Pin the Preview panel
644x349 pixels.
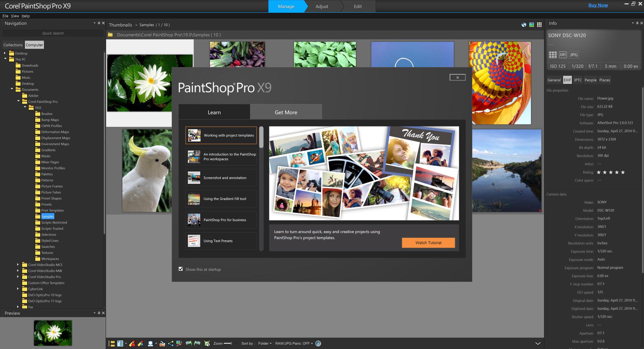[x=99, y=313]
